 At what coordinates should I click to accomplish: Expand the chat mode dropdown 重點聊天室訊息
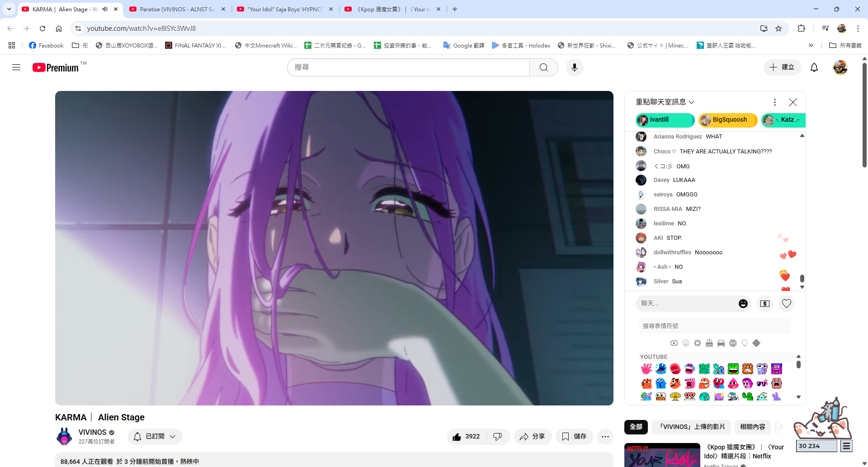(665, 102)
